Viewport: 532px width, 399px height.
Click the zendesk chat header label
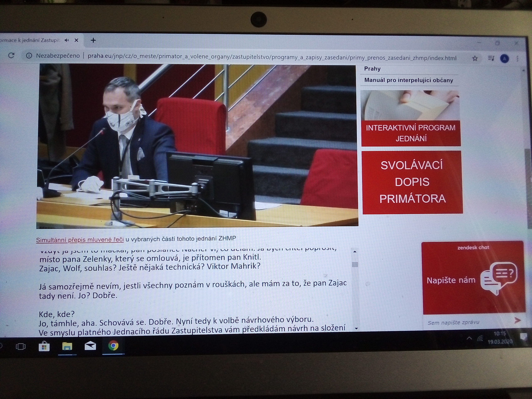coord(473,248)
